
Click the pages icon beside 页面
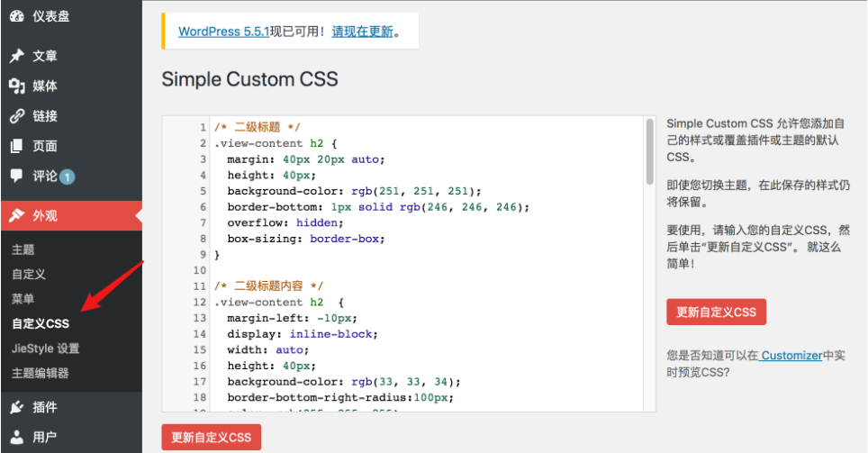coord(16,146)
